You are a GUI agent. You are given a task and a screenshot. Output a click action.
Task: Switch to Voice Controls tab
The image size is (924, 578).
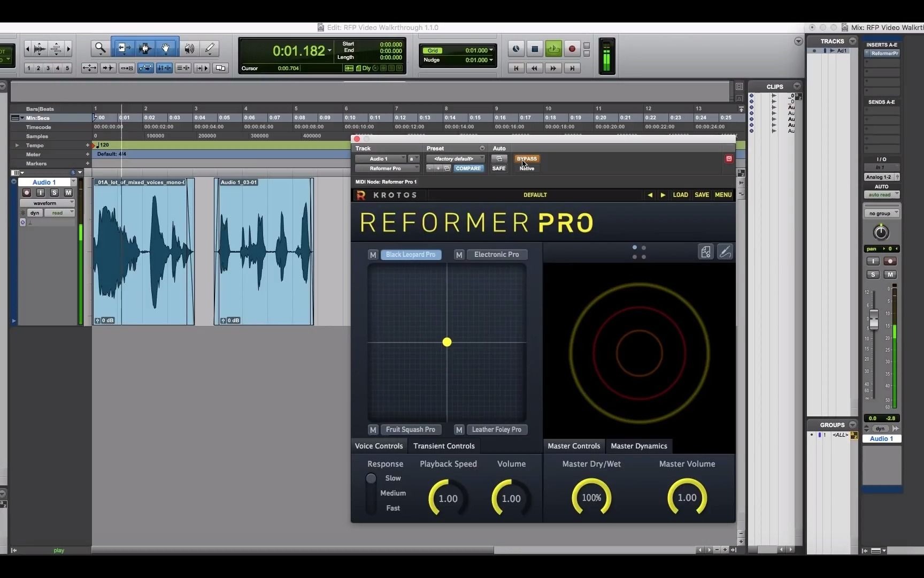[379, 446]
